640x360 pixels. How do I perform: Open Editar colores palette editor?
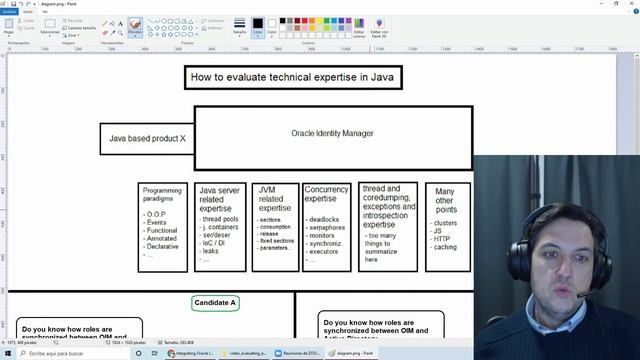(359, 28)
